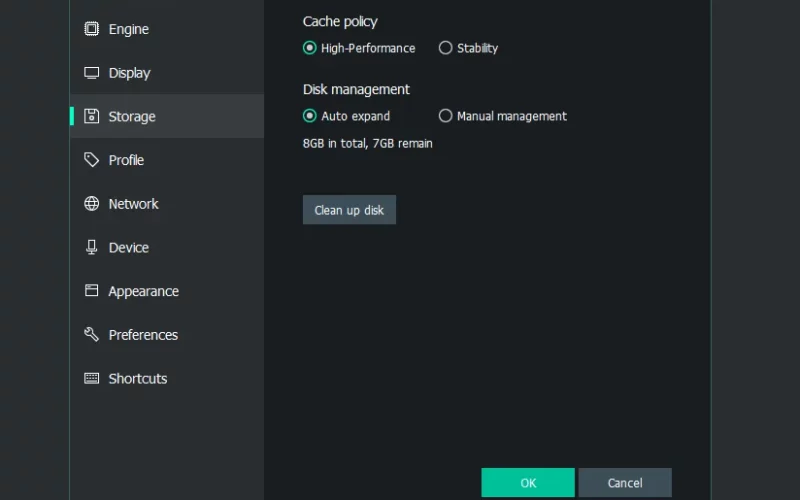Image resolution: width=800 pixels, height=500 pixels.
Task: Open the Preferences section
Action: (x=167, y=335)
